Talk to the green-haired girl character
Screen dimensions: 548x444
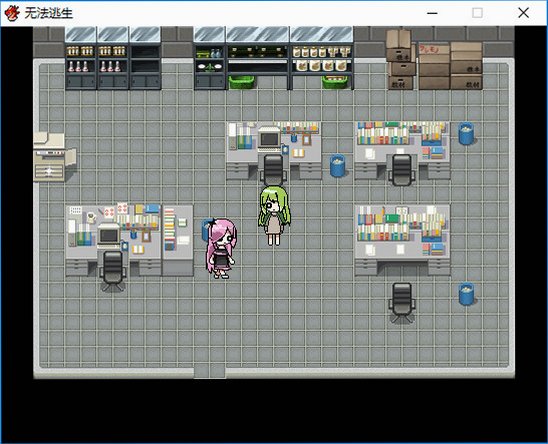[274, 216]
